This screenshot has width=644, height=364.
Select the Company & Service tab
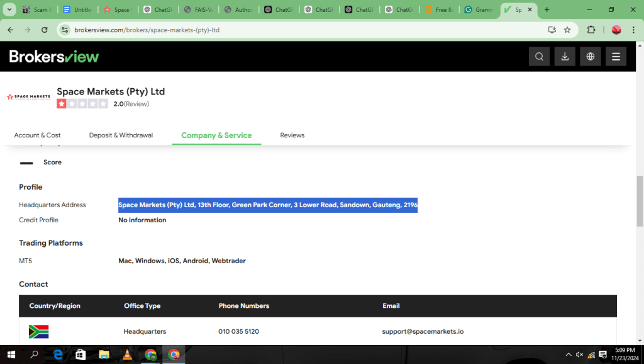[216, 135]
